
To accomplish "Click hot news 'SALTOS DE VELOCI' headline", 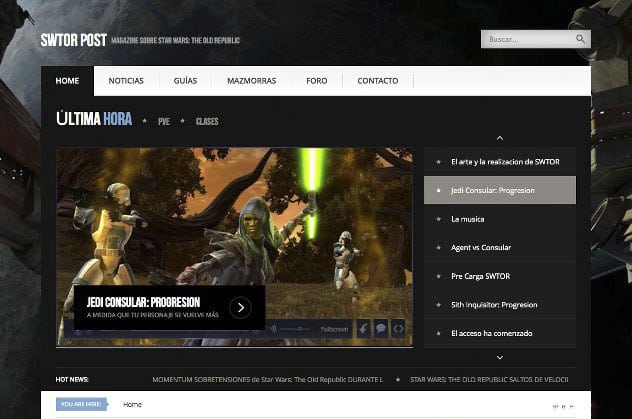I will pos(489,380).
